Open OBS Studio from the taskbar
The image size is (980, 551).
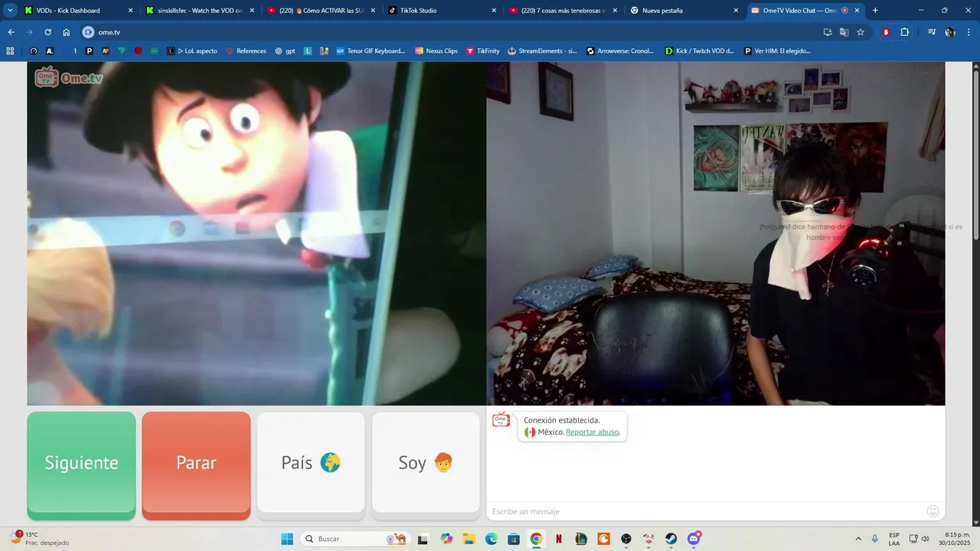click(x=626, y=539)
